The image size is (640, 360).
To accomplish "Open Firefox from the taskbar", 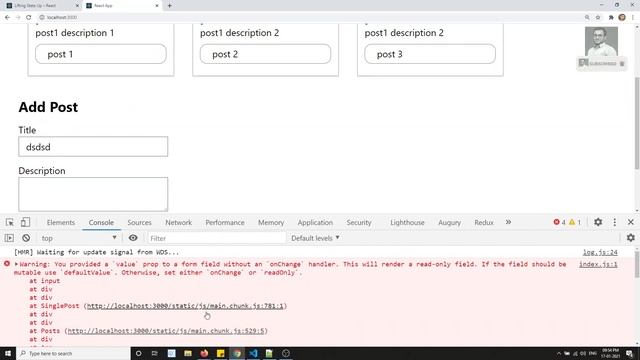I will tap(204, 353).
